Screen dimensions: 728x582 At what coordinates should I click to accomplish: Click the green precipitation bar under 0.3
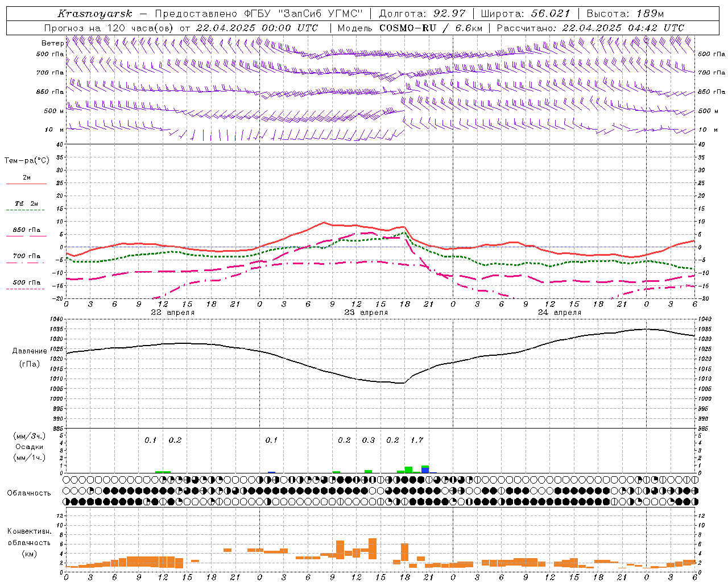(x=368, y=471)
